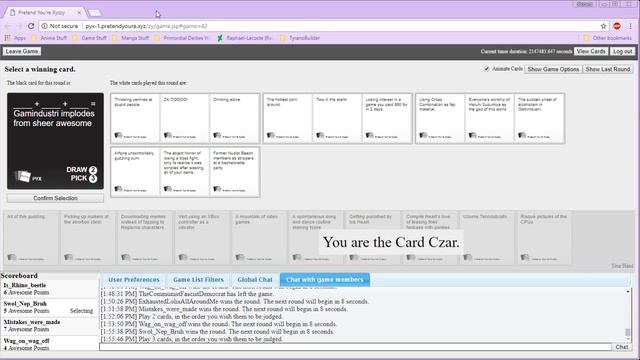Go forward using the browser forward arrow
Viewport: 640px width, 360px height.
coord(19,26)
